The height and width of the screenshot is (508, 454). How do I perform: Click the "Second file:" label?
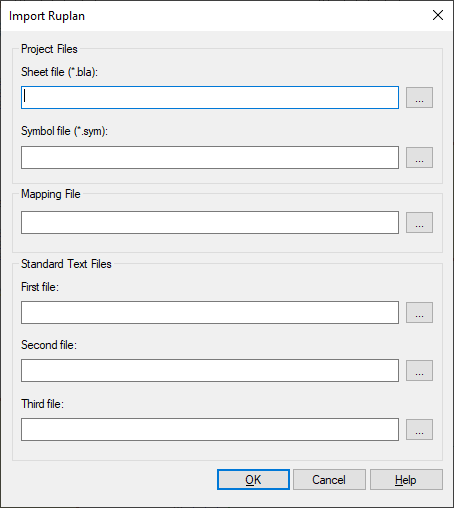(x=49, y=345)
